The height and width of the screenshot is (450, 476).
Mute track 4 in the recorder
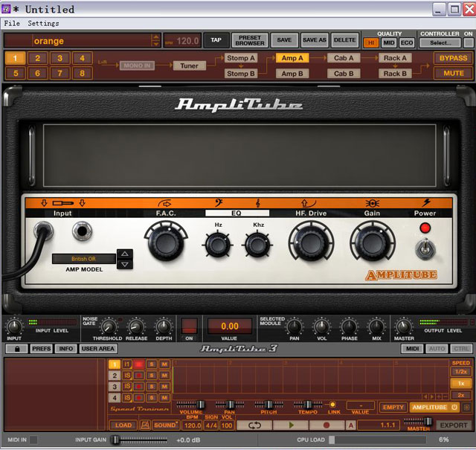coord(164,398)
